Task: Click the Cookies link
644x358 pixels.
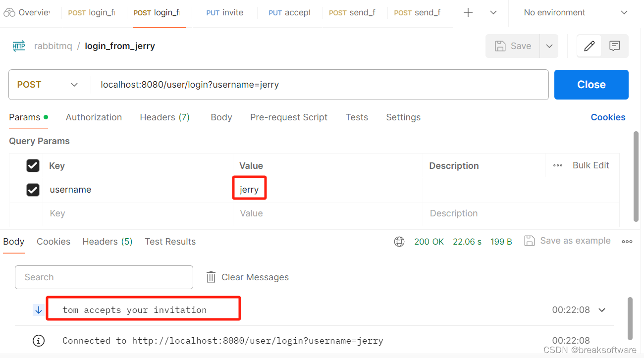Action: 608,117
